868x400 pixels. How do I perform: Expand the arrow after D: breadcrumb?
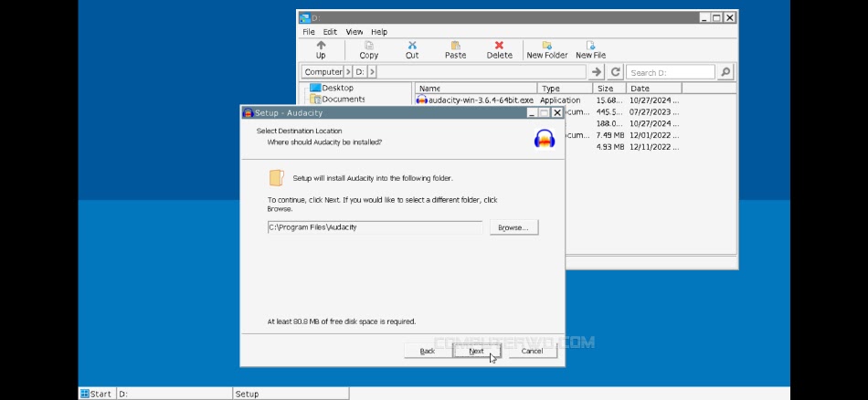372,72
